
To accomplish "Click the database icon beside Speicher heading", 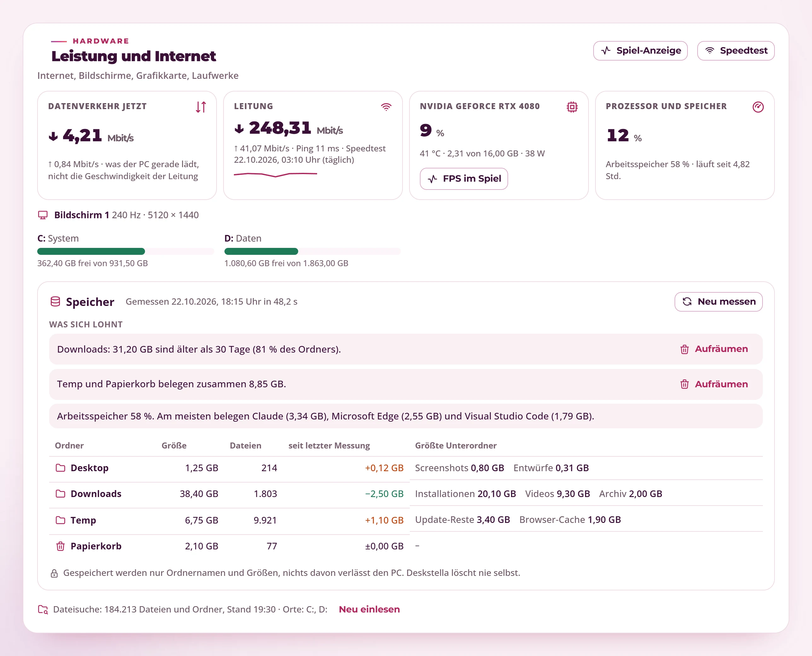I will coord(55,302).
